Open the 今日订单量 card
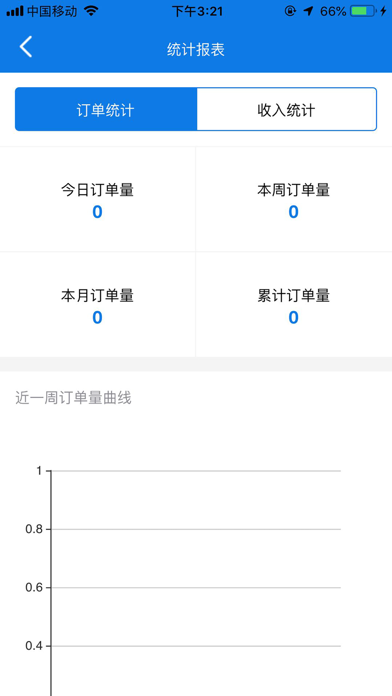 [97, 199]
